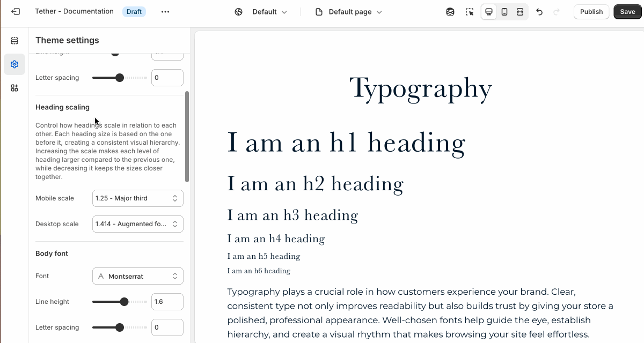Screen dimensions: 644x343
Task: Click the body Letter spacing value field
Action: coord(167,327)
